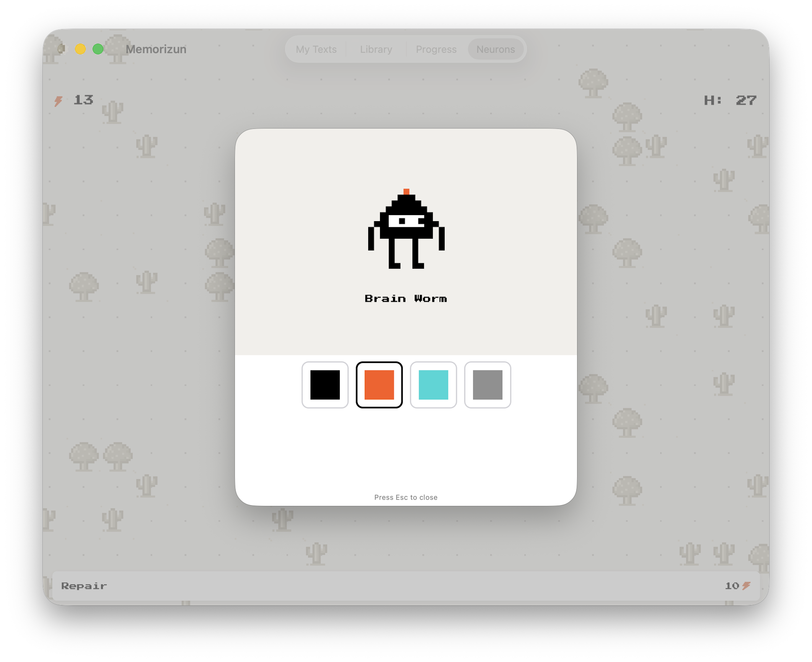Choose the cyan color swatch
The image size is (812, 662).
click(433, 385)
